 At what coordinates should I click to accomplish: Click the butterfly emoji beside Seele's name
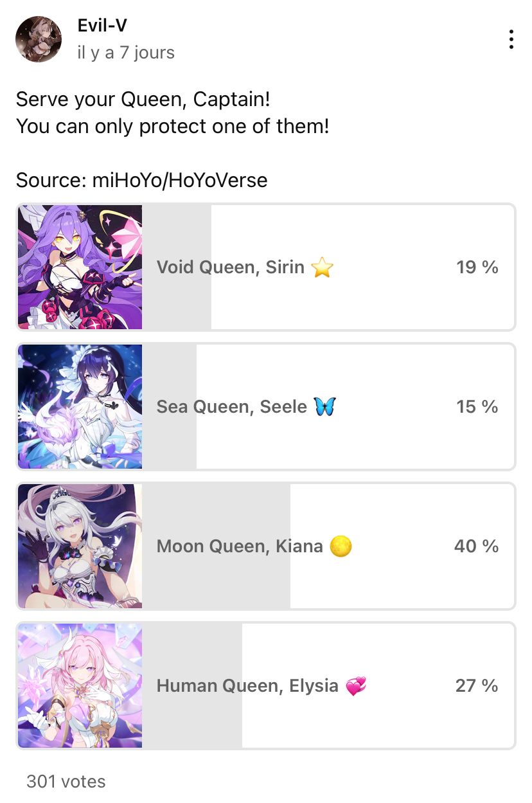(325, 406)
